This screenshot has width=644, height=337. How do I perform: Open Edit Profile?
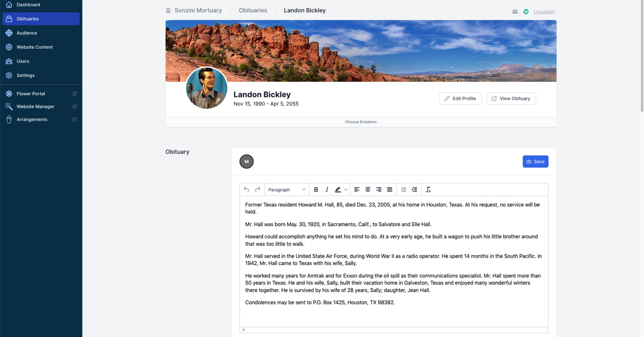pos(460,98)
